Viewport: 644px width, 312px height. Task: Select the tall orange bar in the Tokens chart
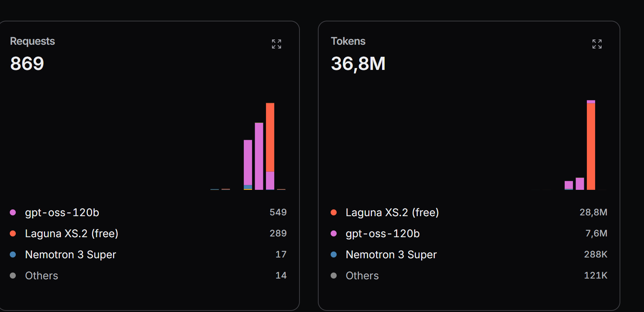click(591, 147)
